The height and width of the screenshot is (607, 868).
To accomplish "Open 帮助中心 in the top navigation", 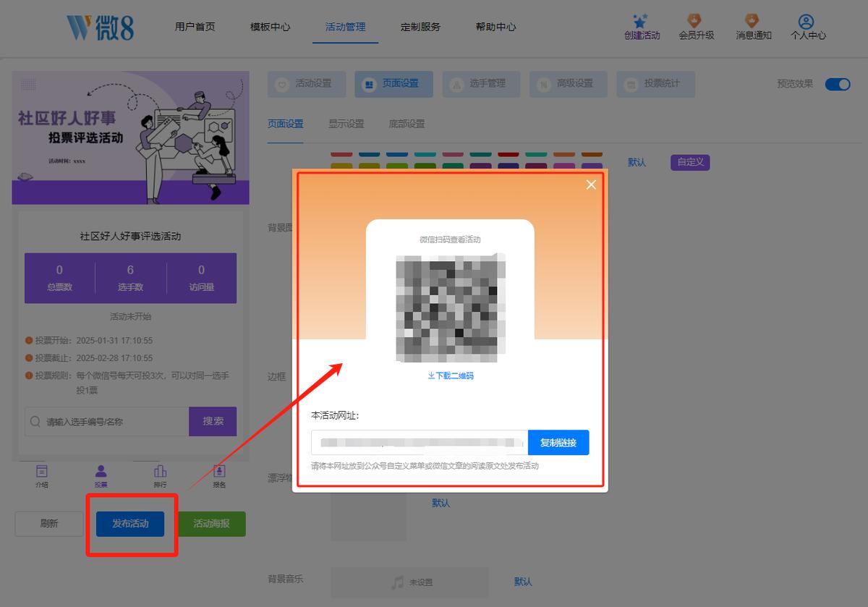I will [495, 27].
